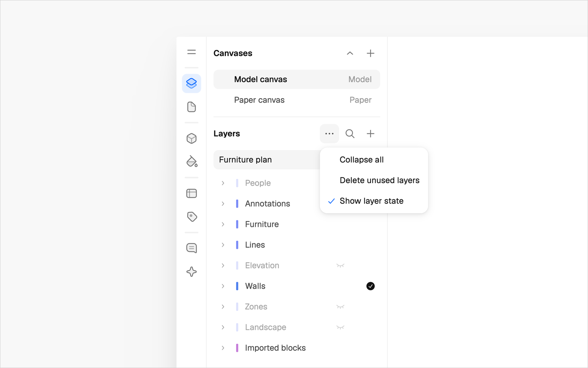Expand the Walls layer
588x368 pixels.
click(223, 286)
